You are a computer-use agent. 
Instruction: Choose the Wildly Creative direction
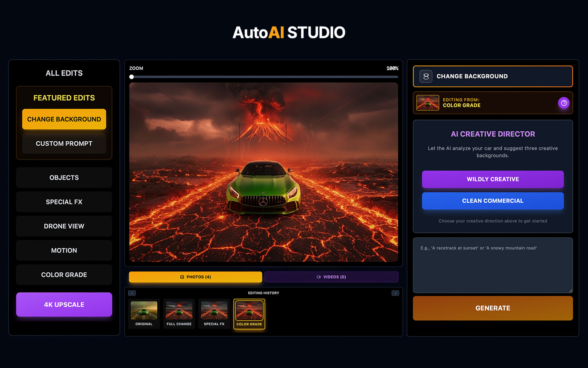[492, 179]
